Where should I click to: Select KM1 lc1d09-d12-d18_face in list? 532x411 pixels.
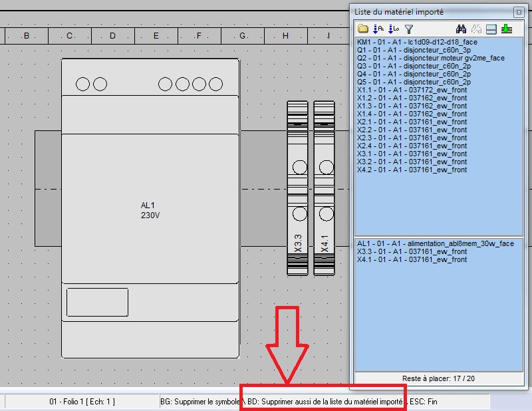(417, 42)
